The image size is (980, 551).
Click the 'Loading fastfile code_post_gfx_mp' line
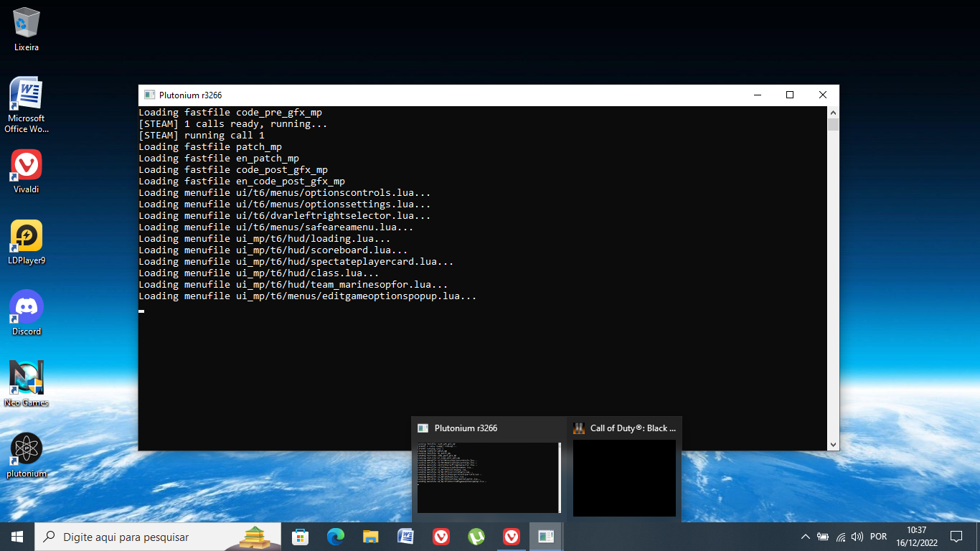click(233, 170)
